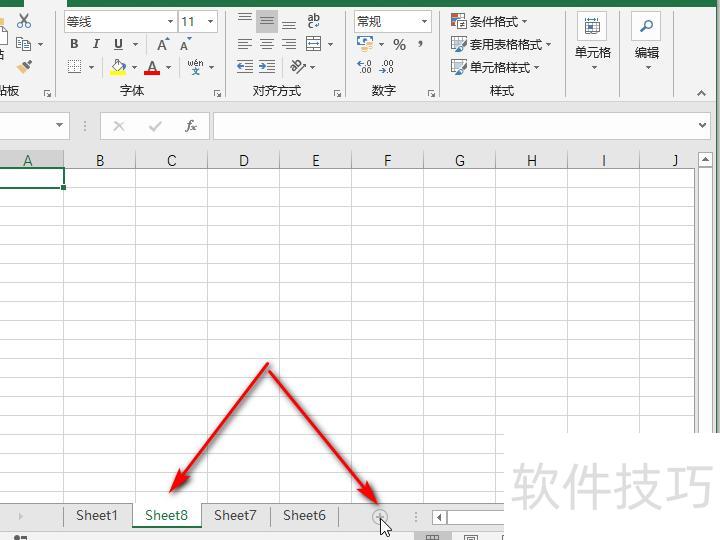Click the fx insert function button

point(191,126)
